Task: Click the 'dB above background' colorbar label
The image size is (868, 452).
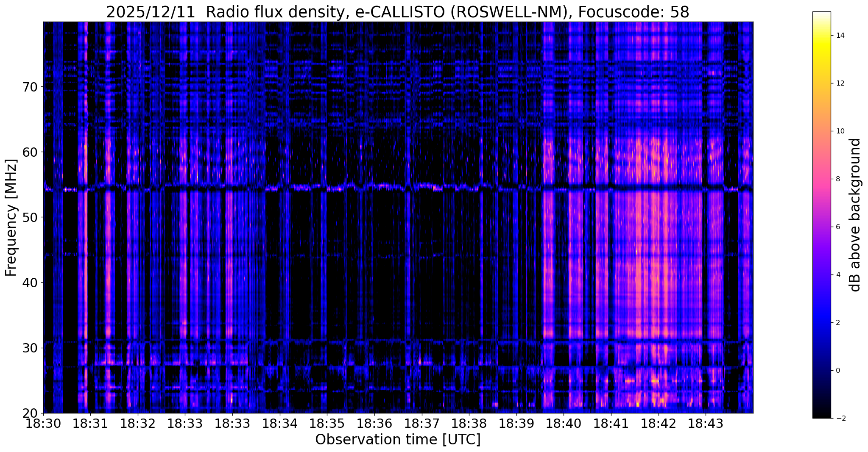Action: [855, 215]
